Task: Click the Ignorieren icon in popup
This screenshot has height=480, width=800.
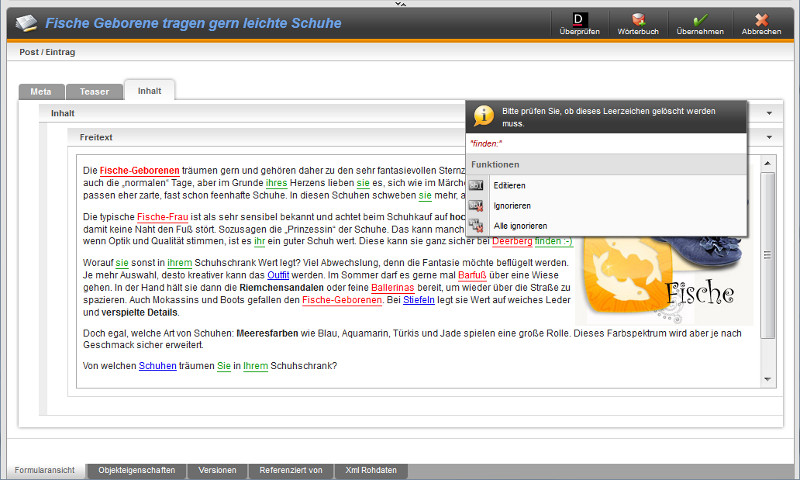Action: [476, 205]
